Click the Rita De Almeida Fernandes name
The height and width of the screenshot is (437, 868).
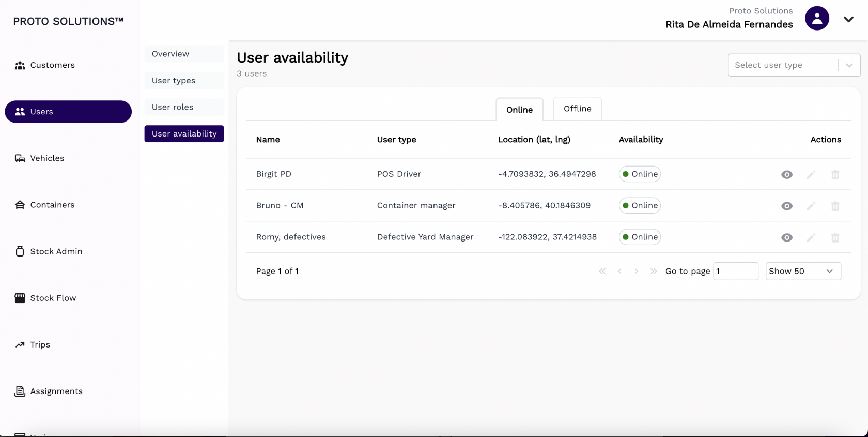click(x=729, y=24)
